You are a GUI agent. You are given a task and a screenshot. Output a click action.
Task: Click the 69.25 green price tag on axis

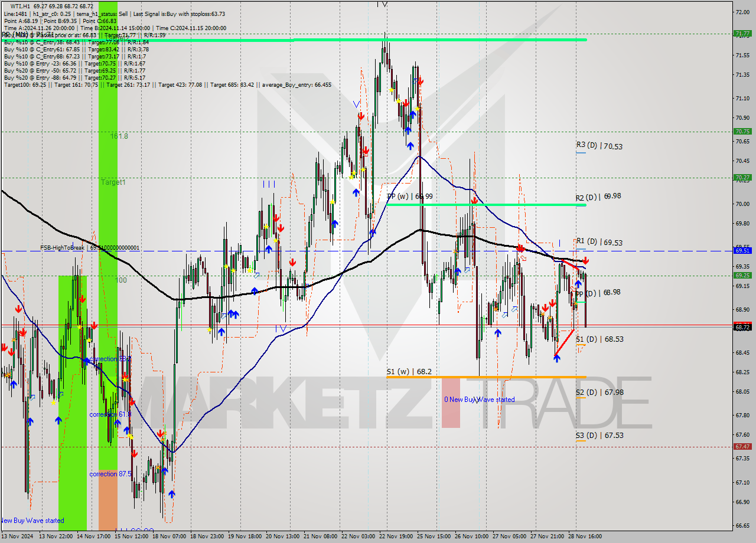tap(742, 275)
